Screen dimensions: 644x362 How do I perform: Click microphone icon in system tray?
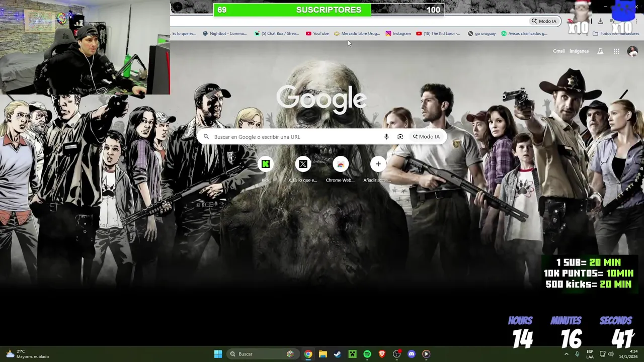(x=577, y=354)
